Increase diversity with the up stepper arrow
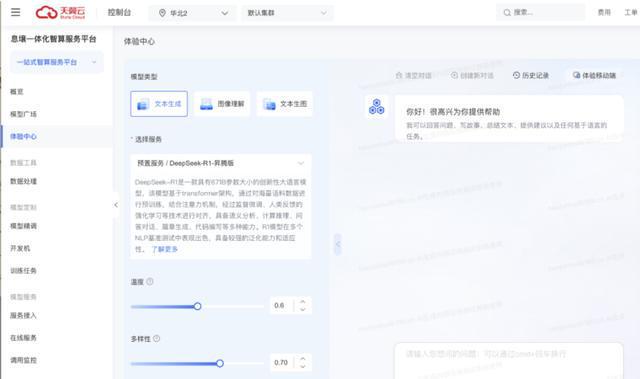 (303, 359)
